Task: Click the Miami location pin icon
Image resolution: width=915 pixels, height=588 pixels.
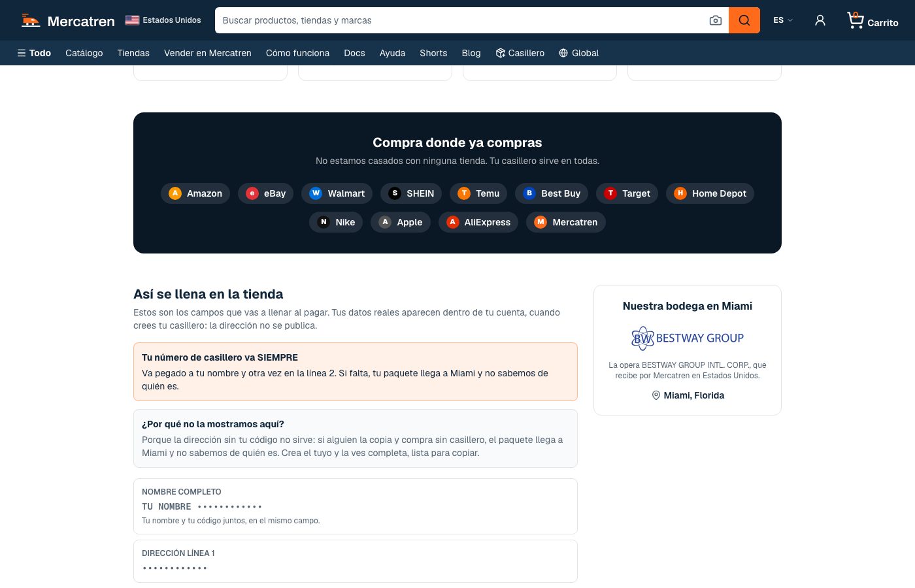Action: click(656, 395)
